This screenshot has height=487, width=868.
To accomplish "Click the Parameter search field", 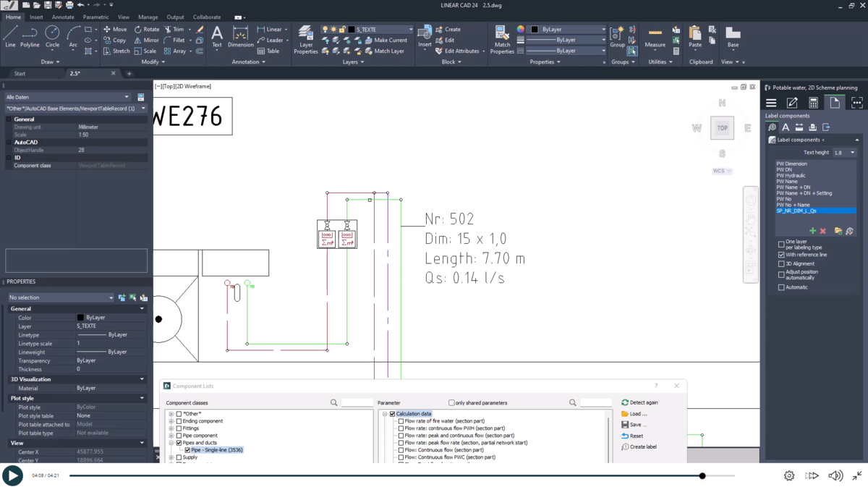I will pos(596,402).
